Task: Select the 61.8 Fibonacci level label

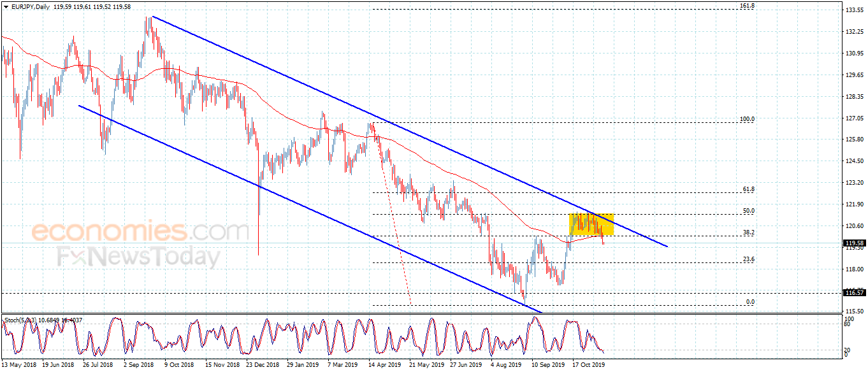Action: click(x=749, y=189)
